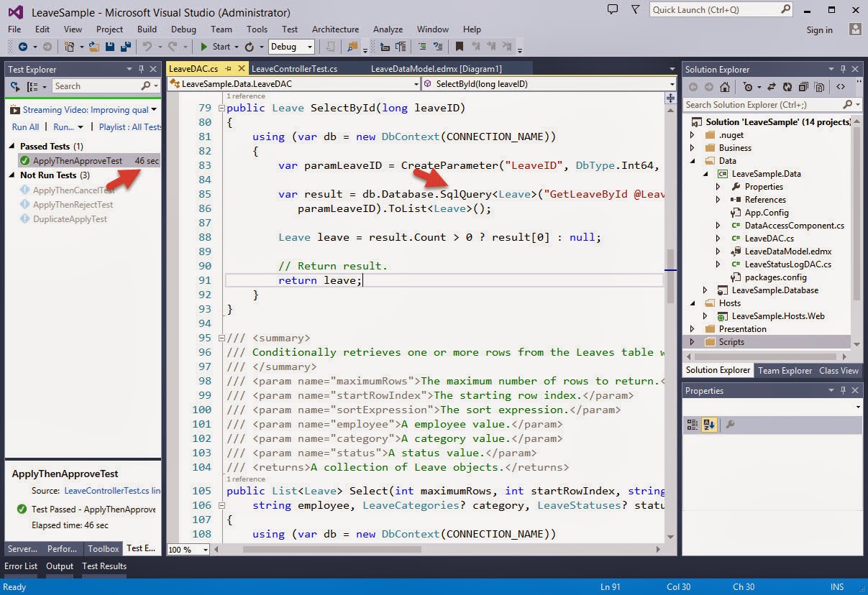
Task: Open the 100 % zoom dropdown
Action: [205, 550]
